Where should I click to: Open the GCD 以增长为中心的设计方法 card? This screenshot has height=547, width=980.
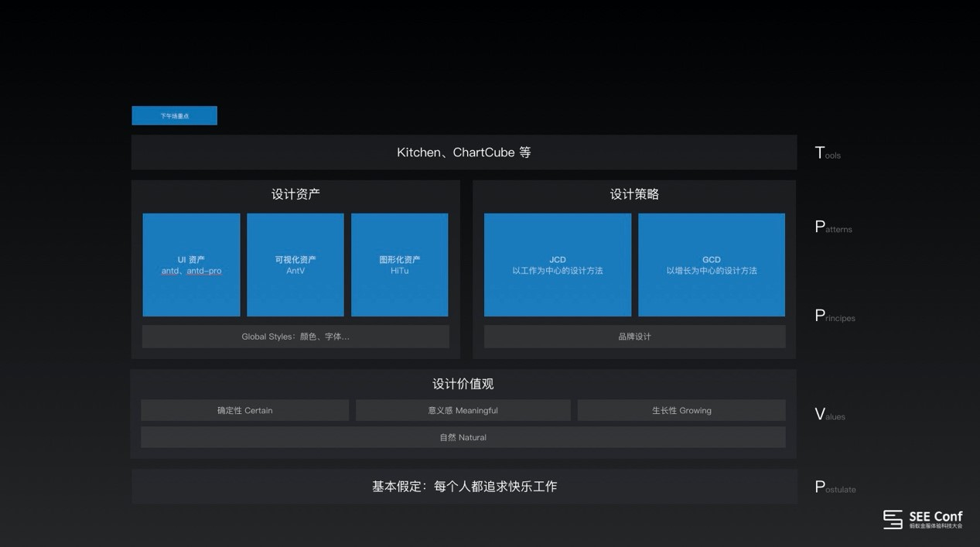(x=712, y=265)
